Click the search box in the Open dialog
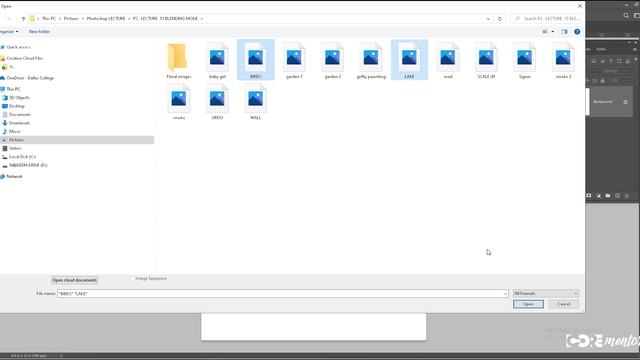The width and height of the screenshot is (640, 360). click(545, 18)
